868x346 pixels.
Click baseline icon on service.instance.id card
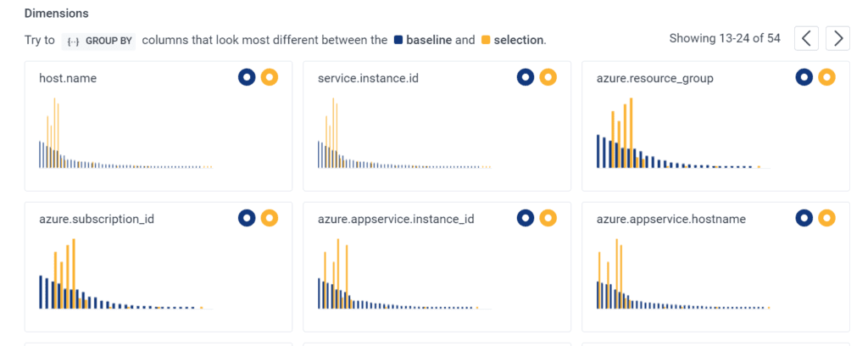pyautogui.click(x=526, y=78)
